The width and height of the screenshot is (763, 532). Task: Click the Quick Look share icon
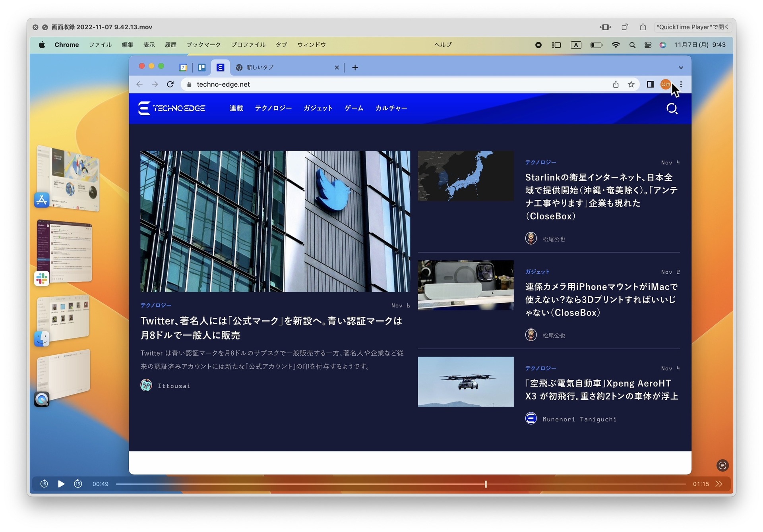pos(643,27)
